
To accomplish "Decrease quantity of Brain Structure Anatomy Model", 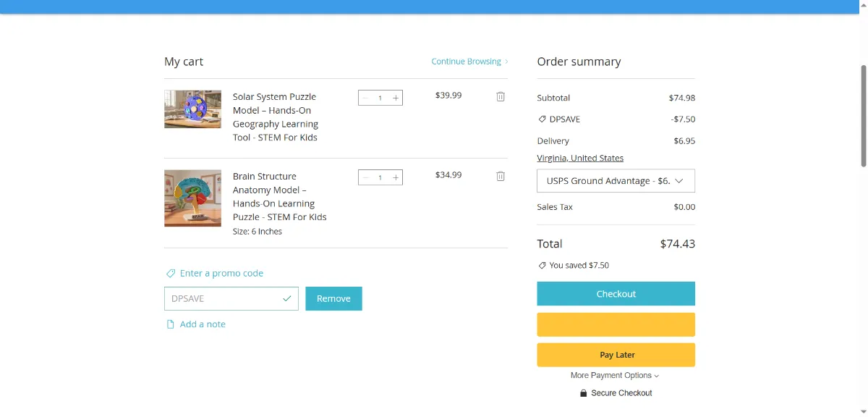I will click(365, 177).
